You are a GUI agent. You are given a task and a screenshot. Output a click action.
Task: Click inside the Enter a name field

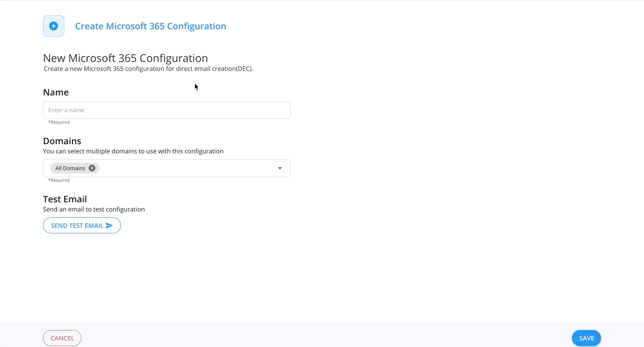coord(167,110)
